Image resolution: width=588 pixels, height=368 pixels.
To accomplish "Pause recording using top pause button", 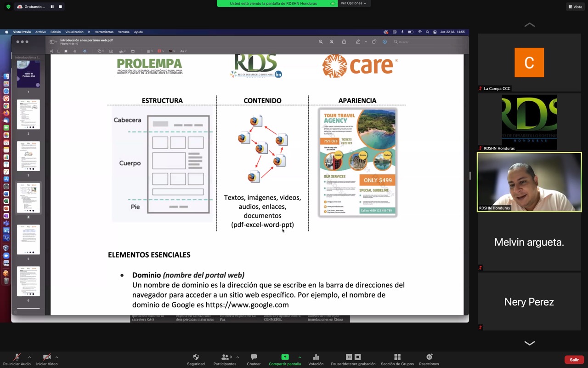I will point(52,7).
